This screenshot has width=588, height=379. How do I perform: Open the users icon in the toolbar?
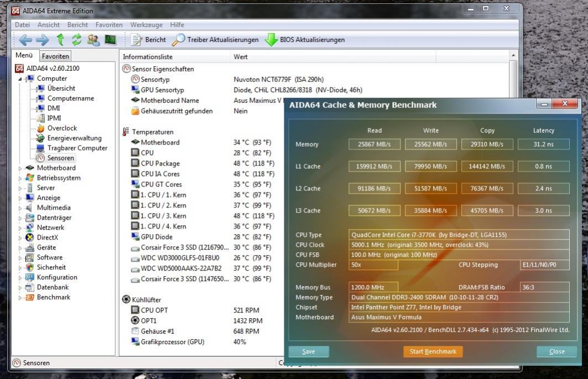tap(93, 40)
